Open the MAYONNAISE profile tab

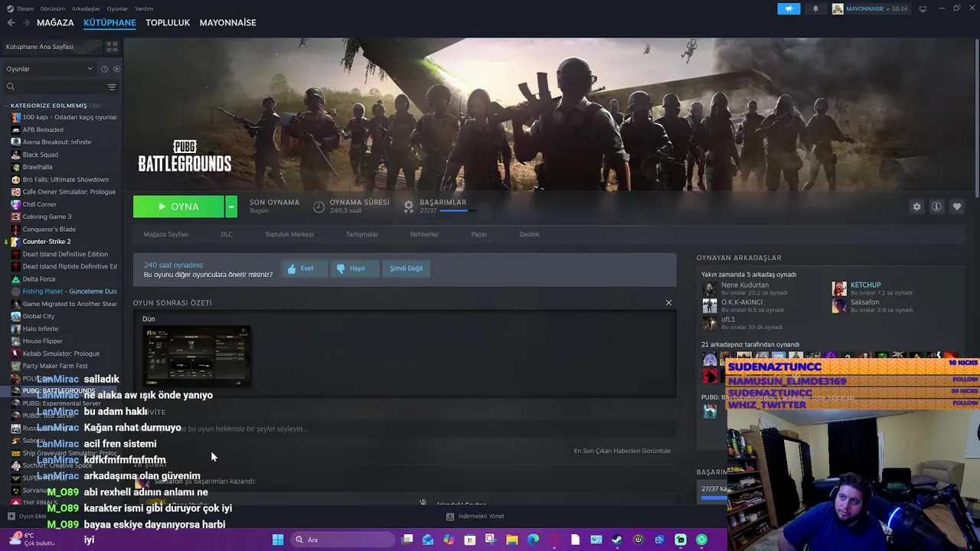point(227,23)
